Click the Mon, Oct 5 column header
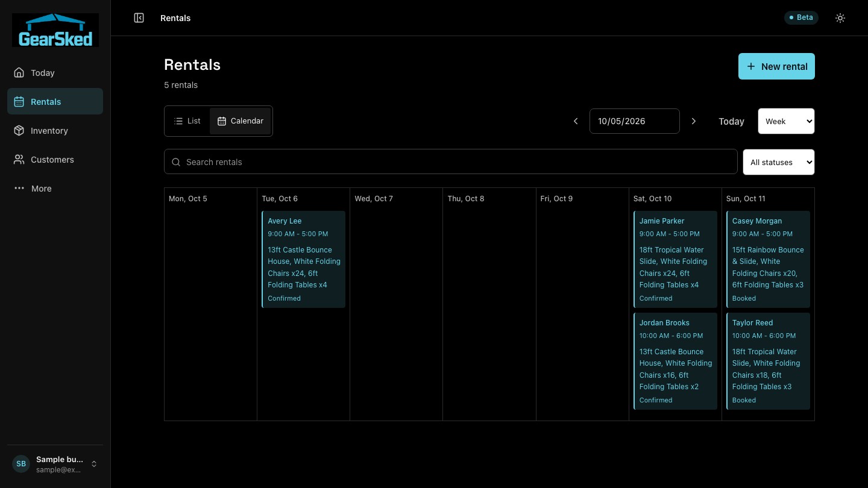Image resolution: width=868 pixels, height=488 pixels. point(188,199)
